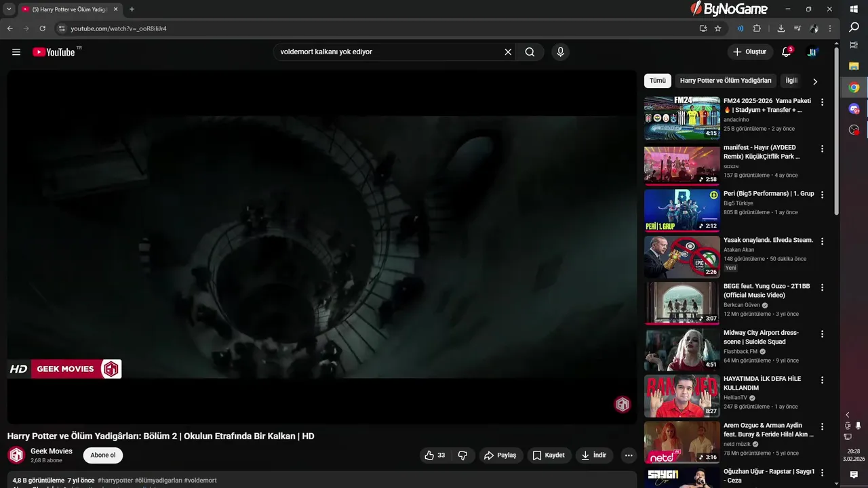Open a new browser tab
Screen dimensions: 868x488
coord(132,9)
